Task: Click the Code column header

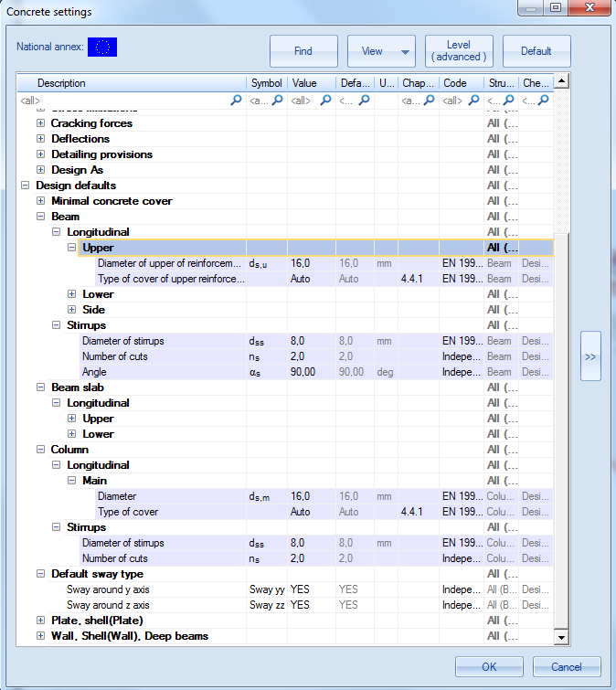Action: [462, 83]
